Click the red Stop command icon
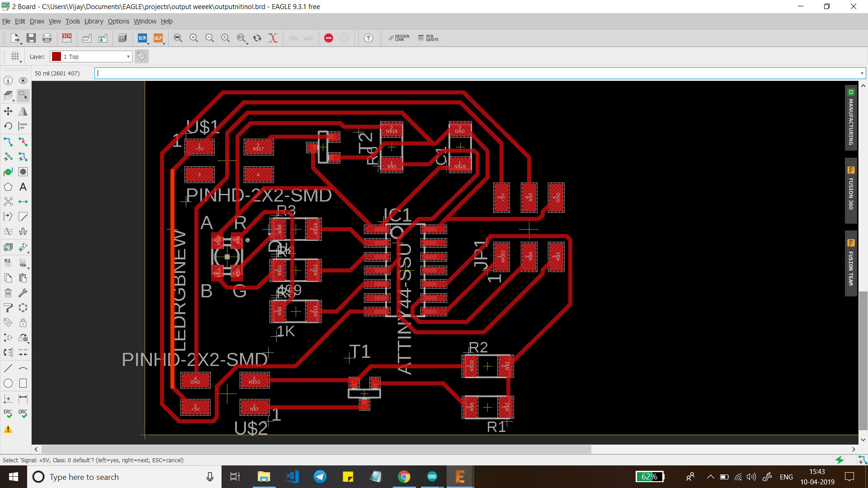This screenshot has height=488, width=868. [329, 38]
